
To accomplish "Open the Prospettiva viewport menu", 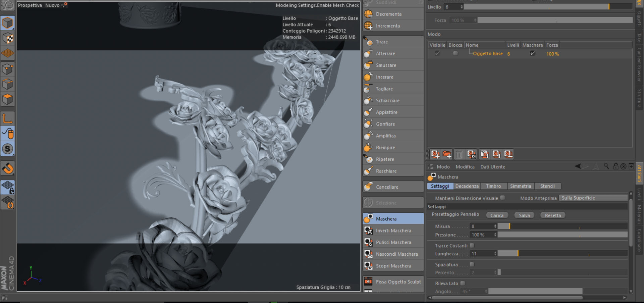I will tap(30, 5).
